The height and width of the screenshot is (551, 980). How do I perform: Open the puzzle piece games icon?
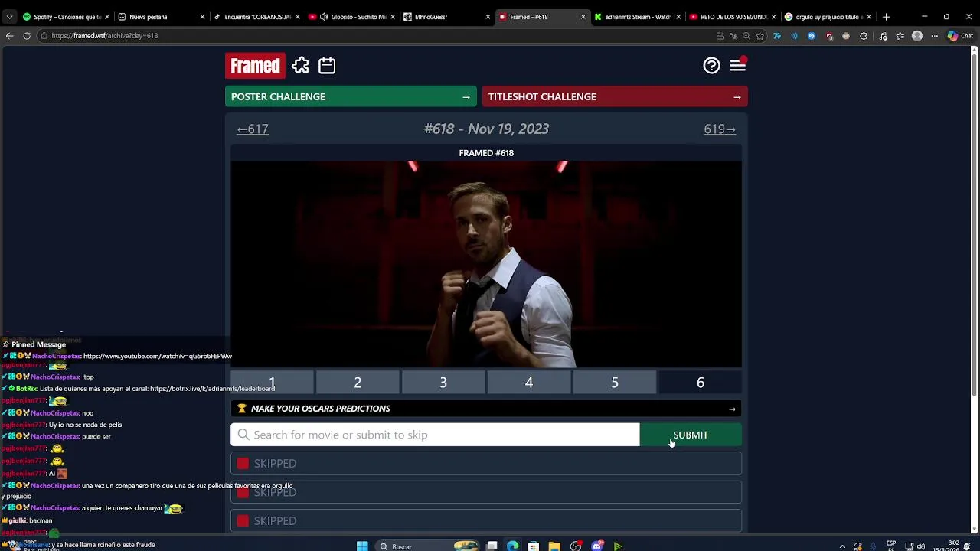point(300,66)
